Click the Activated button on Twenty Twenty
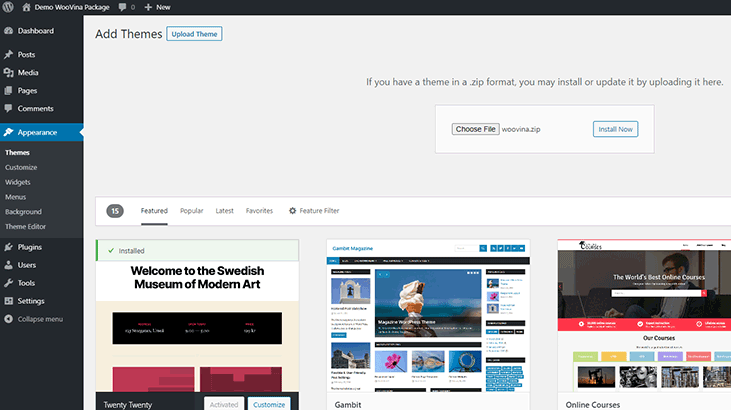 pyautogui.click(x=224, y=404)
